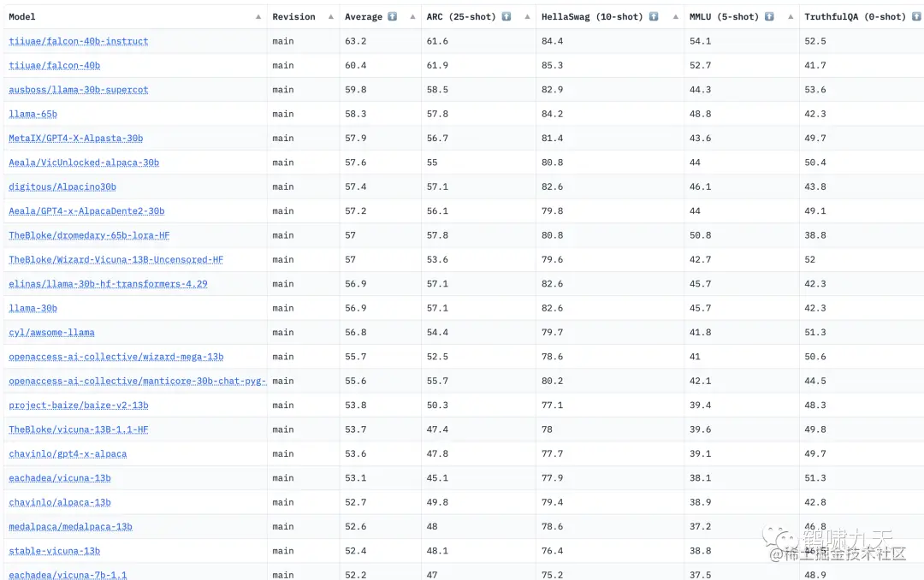Sort by HellaSwag column triangle
The image size is (924, 580).
pos(675,16)
